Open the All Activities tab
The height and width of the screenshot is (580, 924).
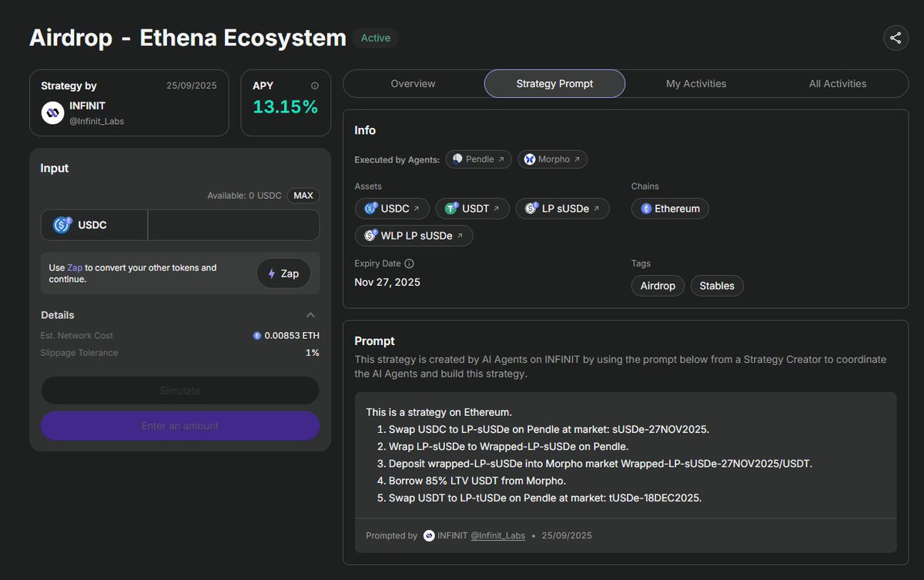pyautogui.click(x=838, y=83)
